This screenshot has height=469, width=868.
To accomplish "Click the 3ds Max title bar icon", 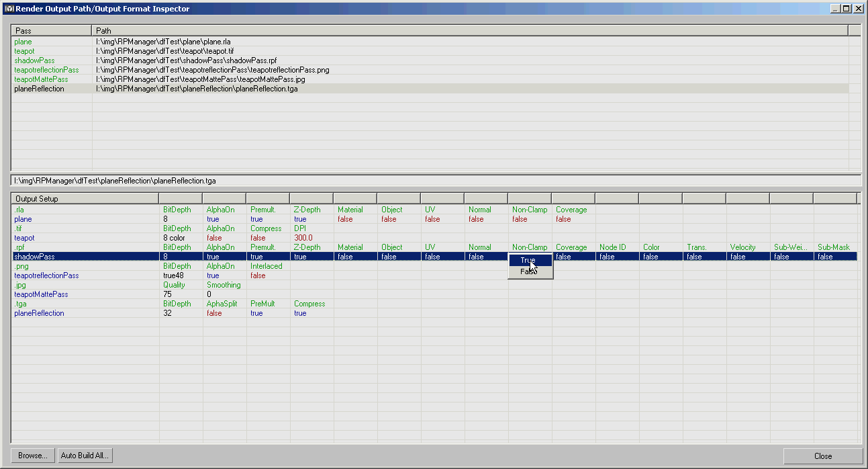I will 9,9.
